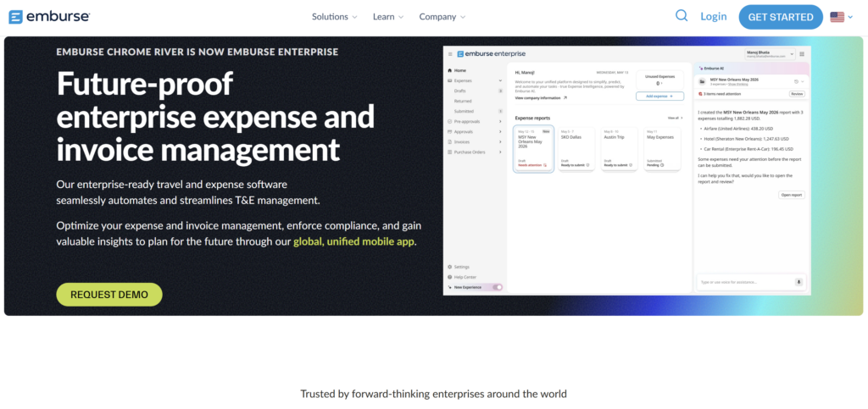Expand the Company dropdown menu
Viewport: 868px width, 409px height.
(x=442, y=17)
